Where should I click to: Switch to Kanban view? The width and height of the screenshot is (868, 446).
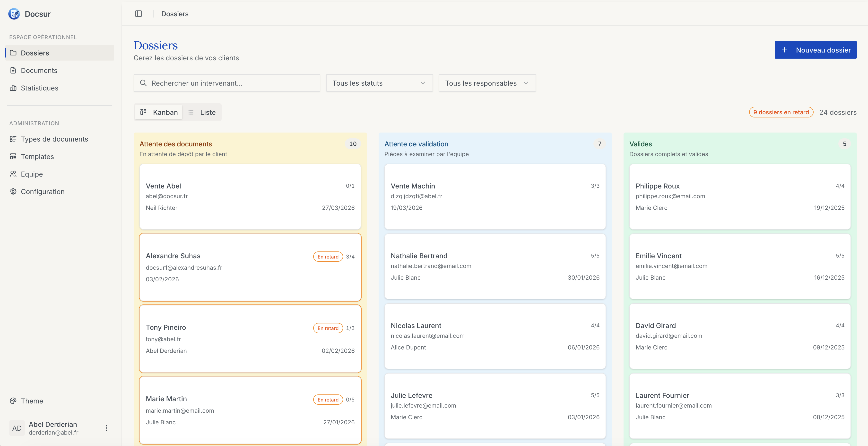159,112
